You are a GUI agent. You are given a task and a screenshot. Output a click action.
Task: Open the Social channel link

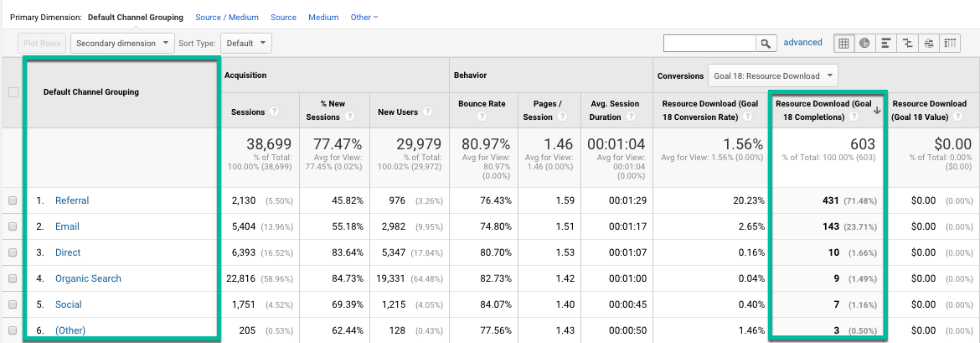(69, 304)
